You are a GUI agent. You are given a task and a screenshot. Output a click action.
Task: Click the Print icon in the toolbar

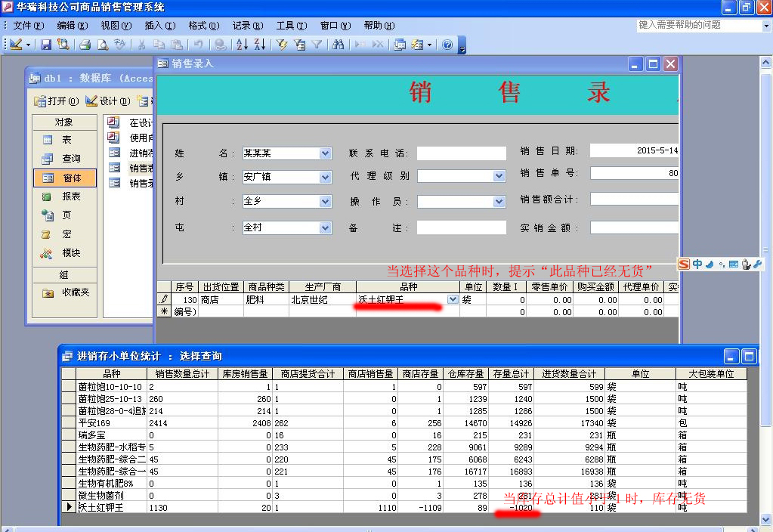click(85, 45)
